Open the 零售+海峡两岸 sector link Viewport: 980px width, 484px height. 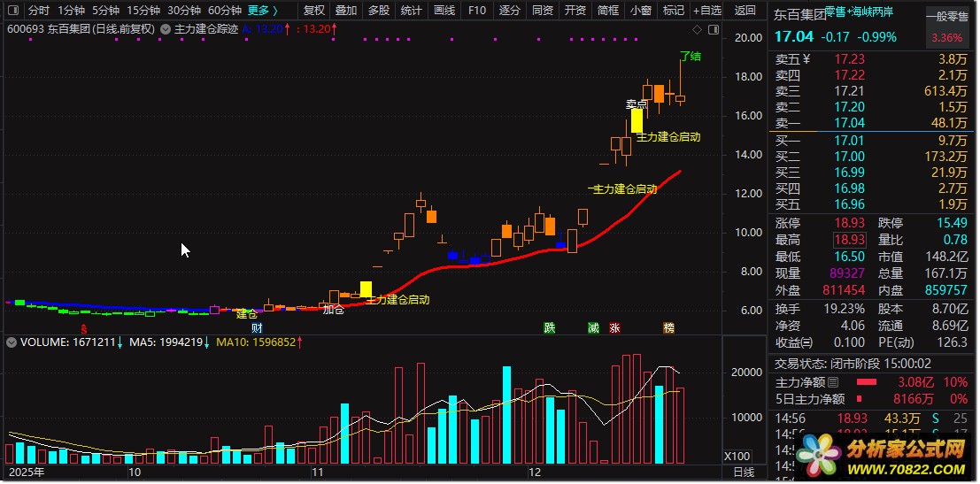pos(859,12)
